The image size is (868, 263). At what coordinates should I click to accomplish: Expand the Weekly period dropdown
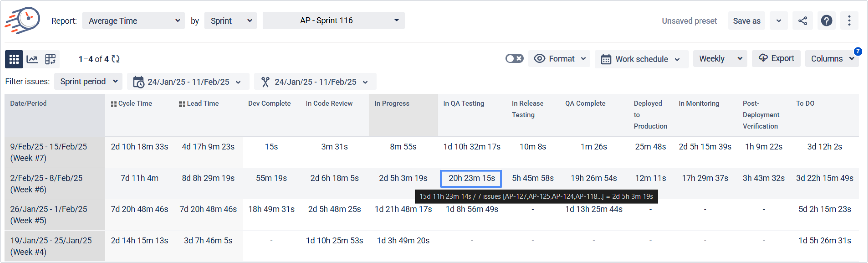(x=720, y=59)
